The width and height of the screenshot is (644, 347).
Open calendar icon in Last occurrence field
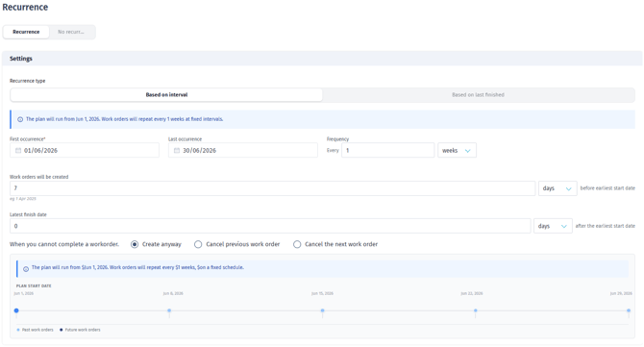[177, 150]
